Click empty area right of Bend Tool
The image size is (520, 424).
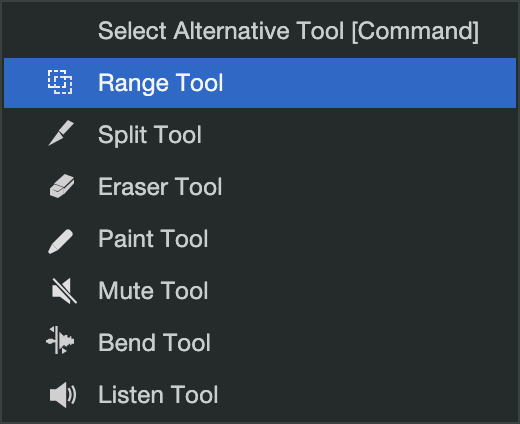pos(363,343)
